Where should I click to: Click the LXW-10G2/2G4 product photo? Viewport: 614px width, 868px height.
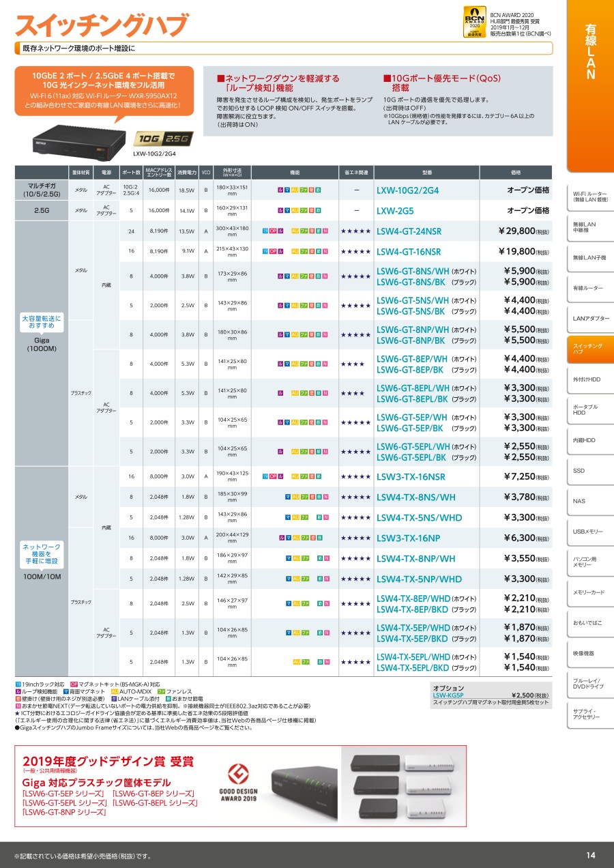click(74, 140)
